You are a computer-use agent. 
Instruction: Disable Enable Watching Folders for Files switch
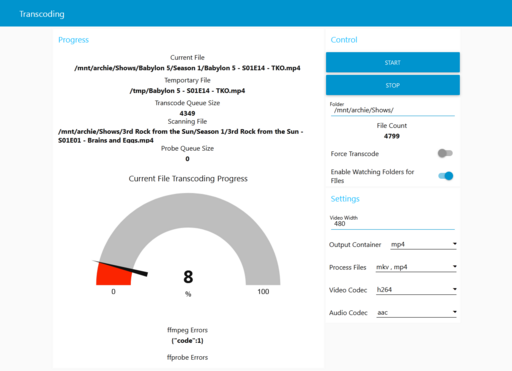point(446,176)
